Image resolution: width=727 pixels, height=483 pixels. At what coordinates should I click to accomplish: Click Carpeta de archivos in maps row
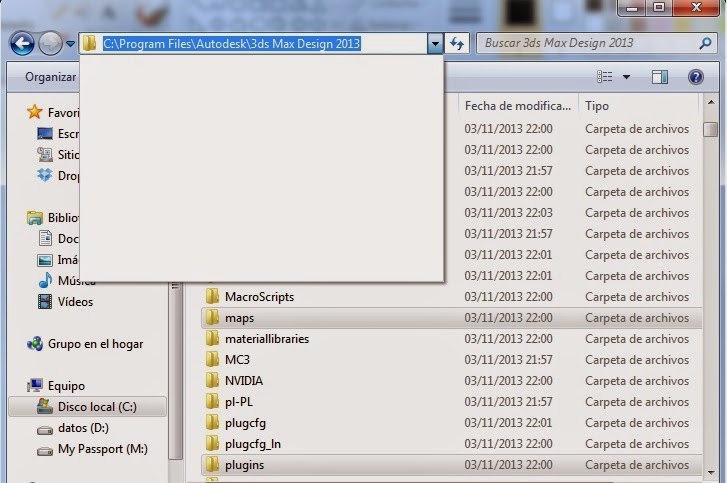click(x=637, y=318)
